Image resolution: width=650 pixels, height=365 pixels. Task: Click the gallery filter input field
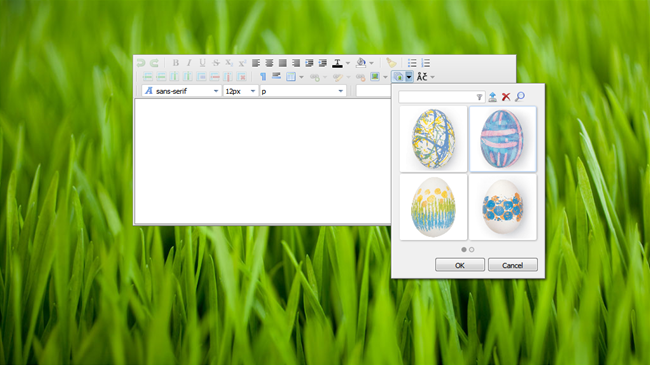pyautogui.click(x=441, y=97)
